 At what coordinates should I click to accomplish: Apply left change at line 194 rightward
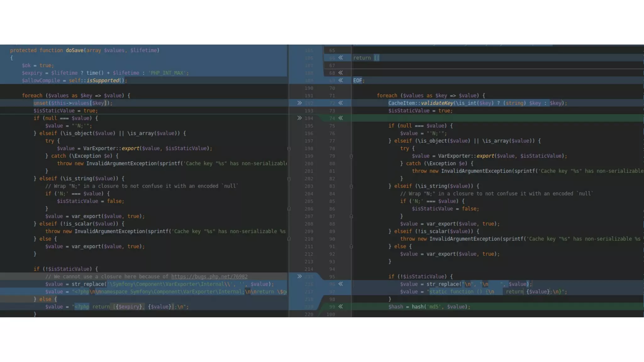(x=299, y=118)
